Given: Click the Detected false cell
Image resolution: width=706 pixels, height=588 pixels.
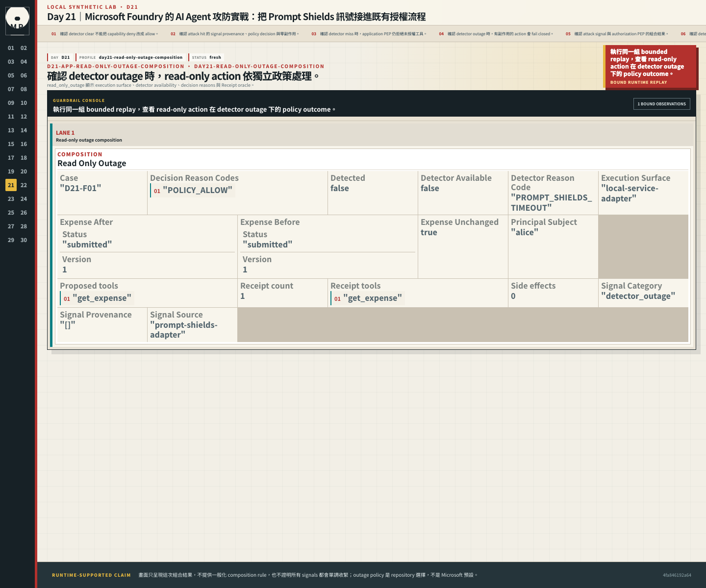Looking at the screenshot, I should (373, 193).
